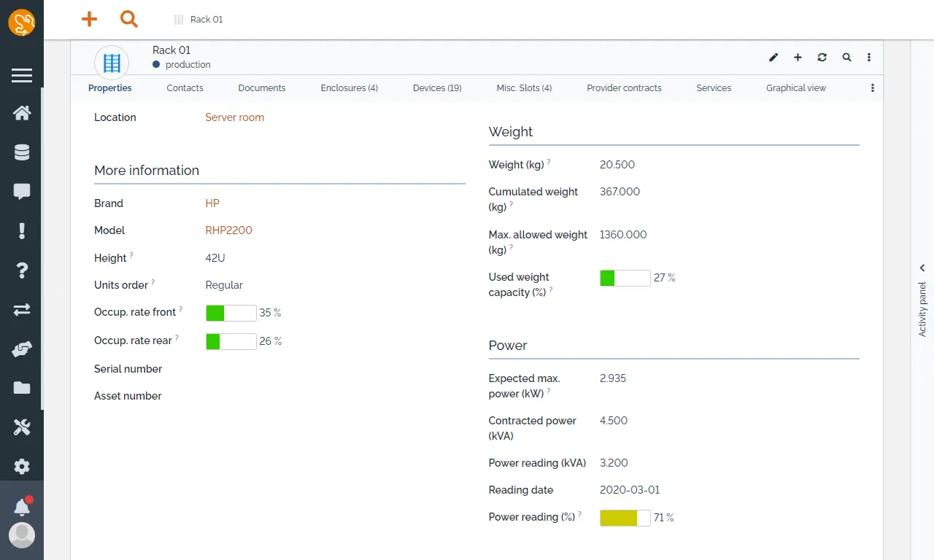This screenshot has width=934, height=560.
Task: Switch to the Devices (19) tab
Action: pyautogui.click(x=437, y=88)
